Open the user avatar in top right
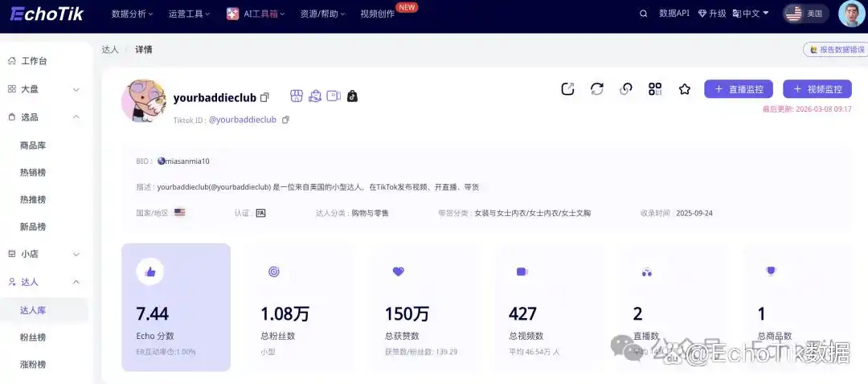 coord(851,14)
